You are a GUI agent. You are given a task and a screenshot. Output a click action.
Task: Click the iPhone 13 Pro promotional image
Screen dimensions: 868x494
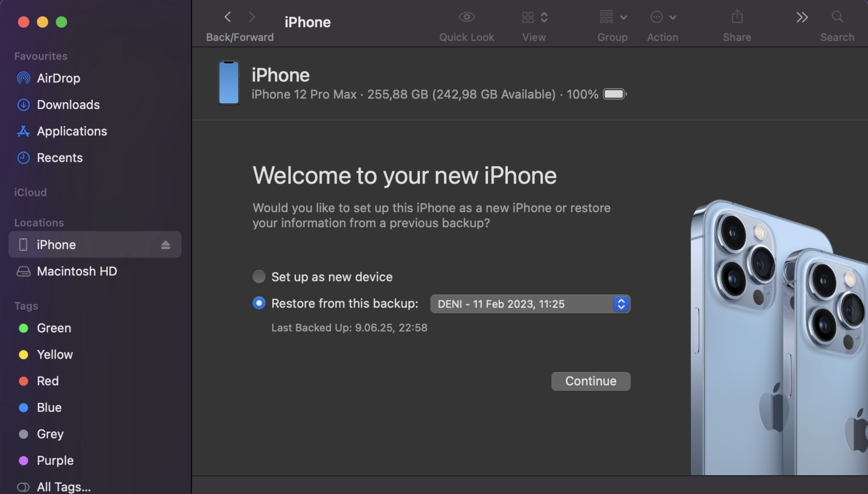[x=779, y=337]
